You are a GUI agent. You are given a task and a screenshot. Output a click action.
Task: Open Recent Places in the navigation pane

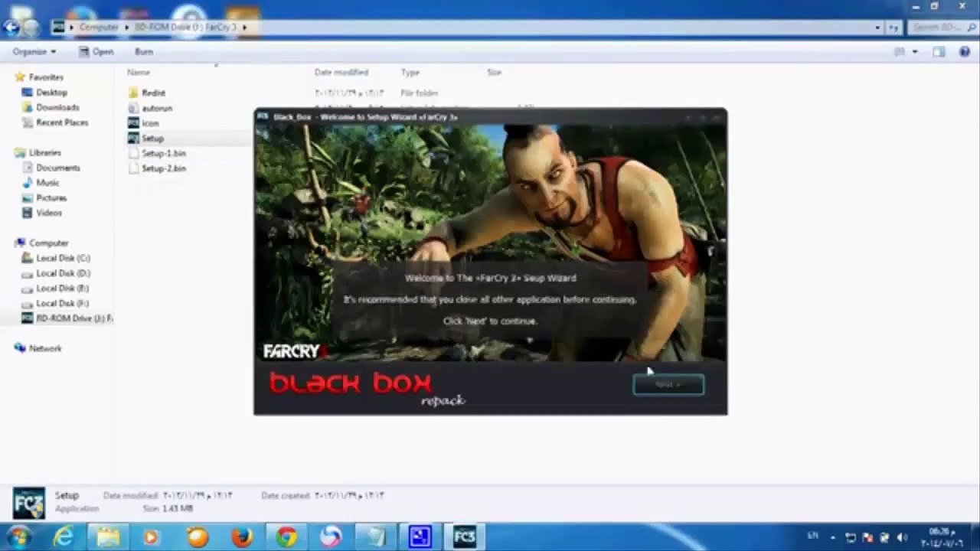point(62,122)
